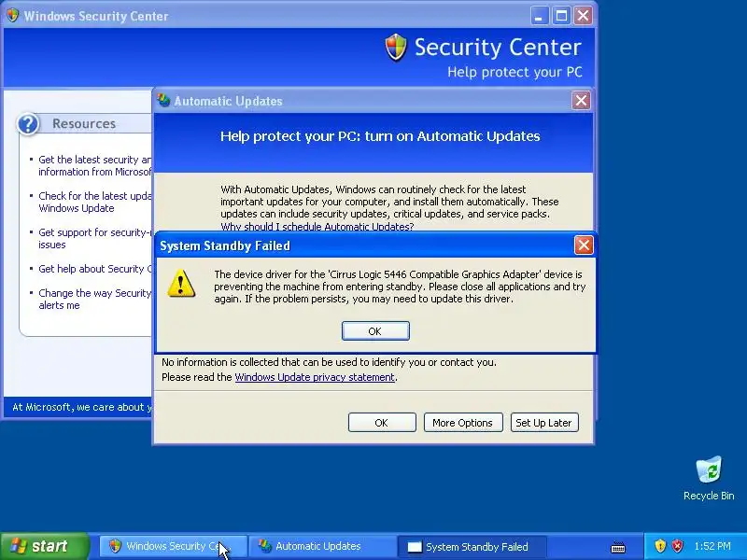
Task: Maximize the Windows Security Center window
Action: tap(561, 16)
